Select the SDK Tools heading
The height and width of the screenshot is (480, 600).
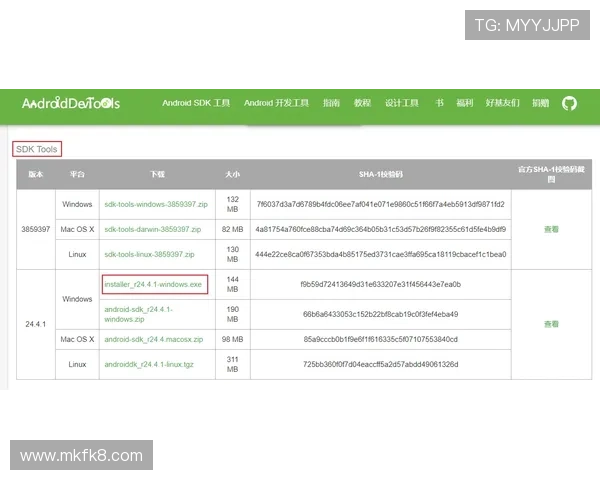37,149
